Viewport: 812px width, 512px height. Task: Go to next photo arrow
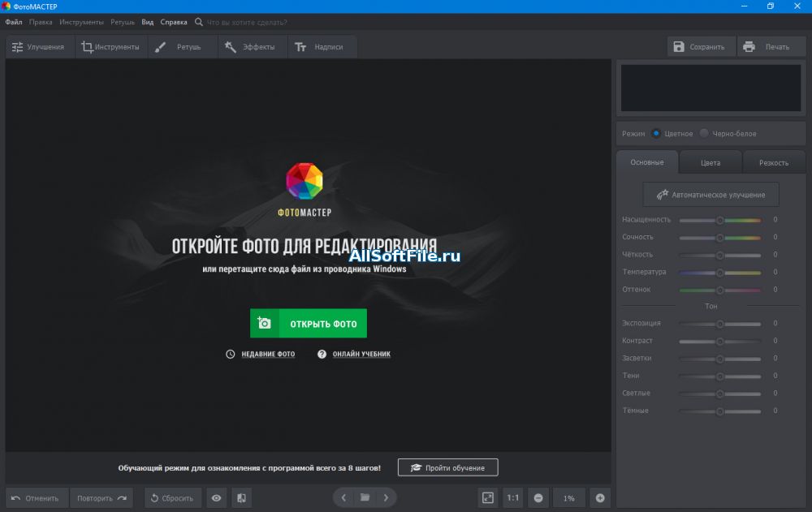click(x=386, y=497)
